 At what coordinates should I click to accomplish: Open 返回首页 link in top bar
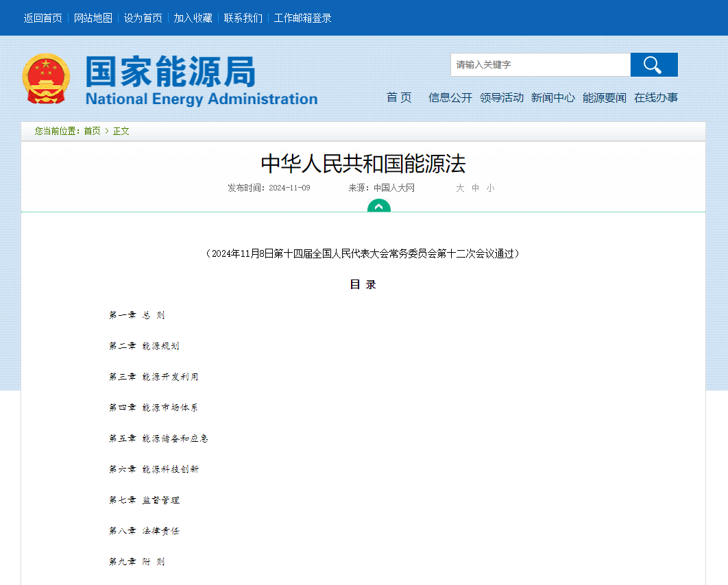[43, 18]
